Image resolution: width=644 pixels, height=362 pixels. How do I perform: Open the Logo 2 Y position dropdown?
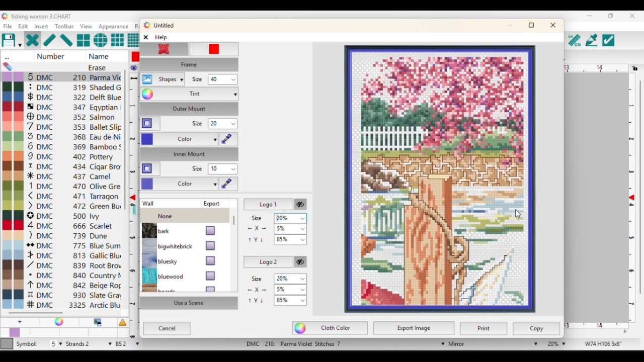click(x=302, y=301)
